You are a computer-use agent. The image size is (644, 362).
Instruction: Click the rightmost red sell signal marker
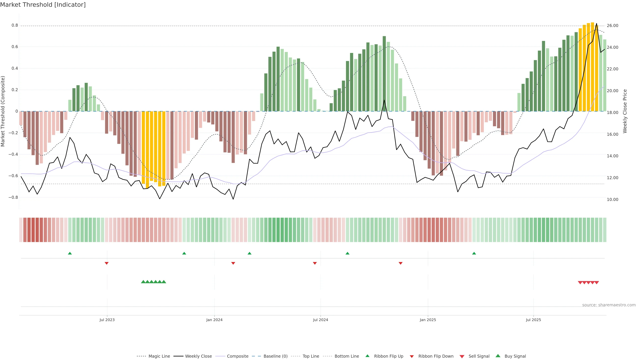pos(597,283)
